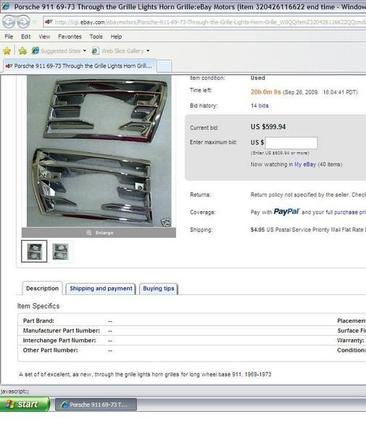366x435 pixels.
Task: Click the Internet Explorer title bar icon
Action: (x=6, y=6)
